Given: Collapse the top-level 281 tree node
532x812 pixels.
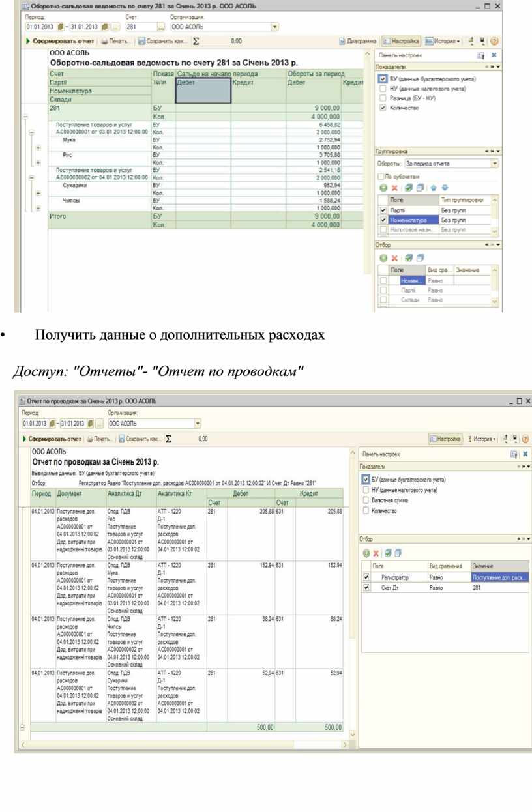Looking at the screenshot, I should click(x=25, y=116).
